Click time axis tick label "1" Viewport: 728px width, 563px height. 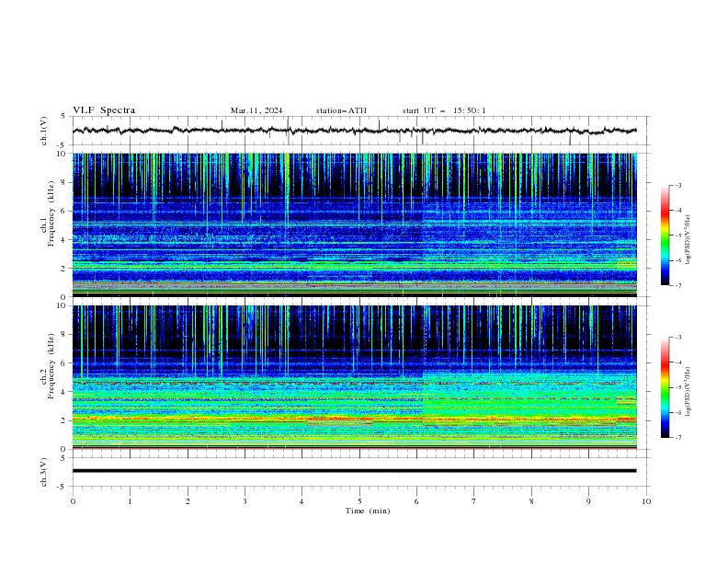130,501
